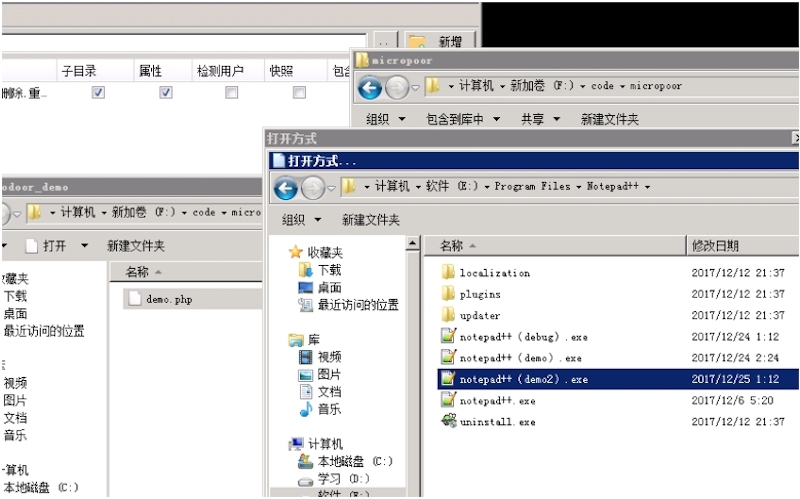Select the notepad++ (debug).exe file icon
The height and width of the screenshot is (499, 800).
(448, 336)
